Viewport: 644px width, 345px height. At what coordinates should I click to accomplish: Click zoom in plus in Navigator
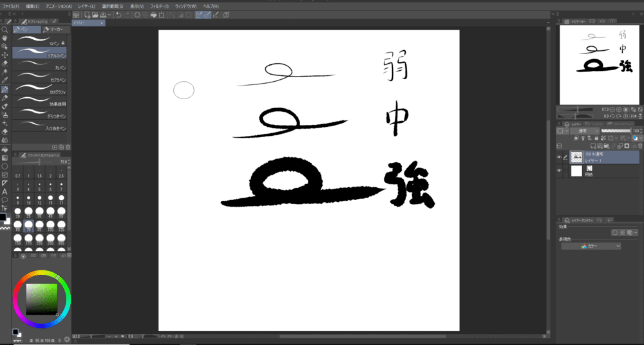[619, 109]
